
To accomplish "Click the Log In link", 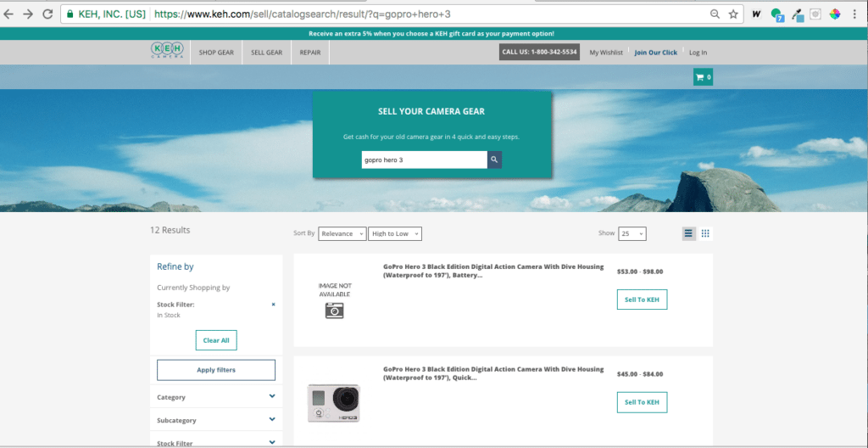I will click(x=698, y=53).
